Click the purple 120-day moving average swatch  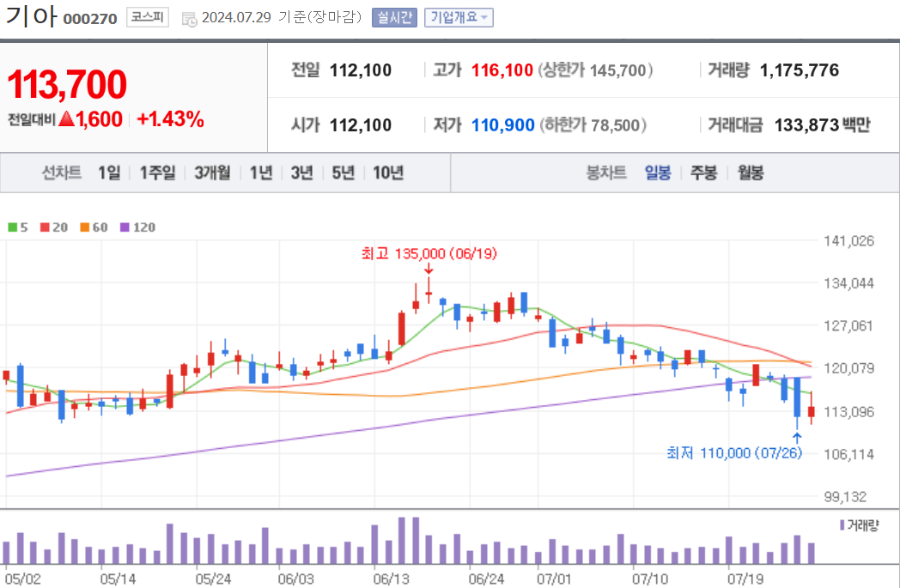125,227
